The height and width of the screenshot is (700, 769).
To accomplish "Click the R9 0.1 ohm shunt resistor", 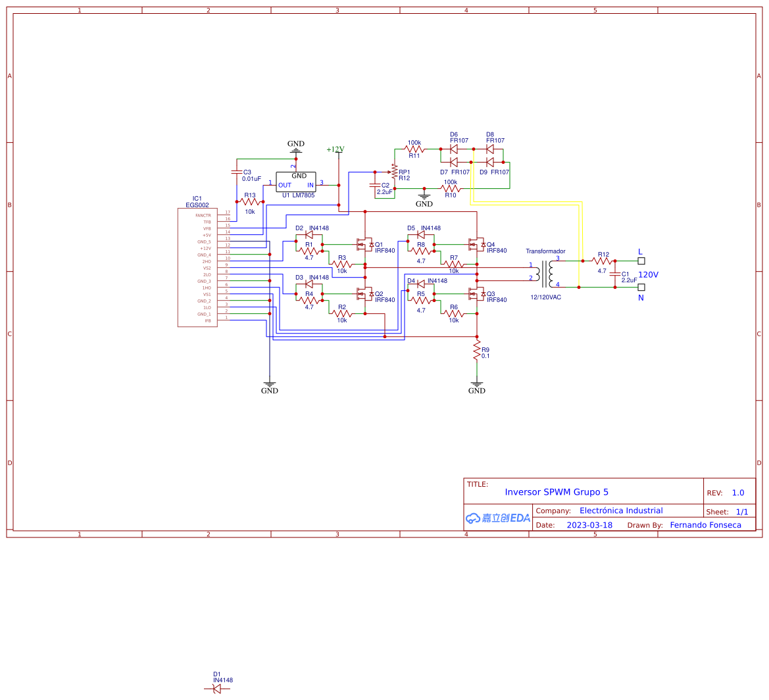I will click(477, 353).
